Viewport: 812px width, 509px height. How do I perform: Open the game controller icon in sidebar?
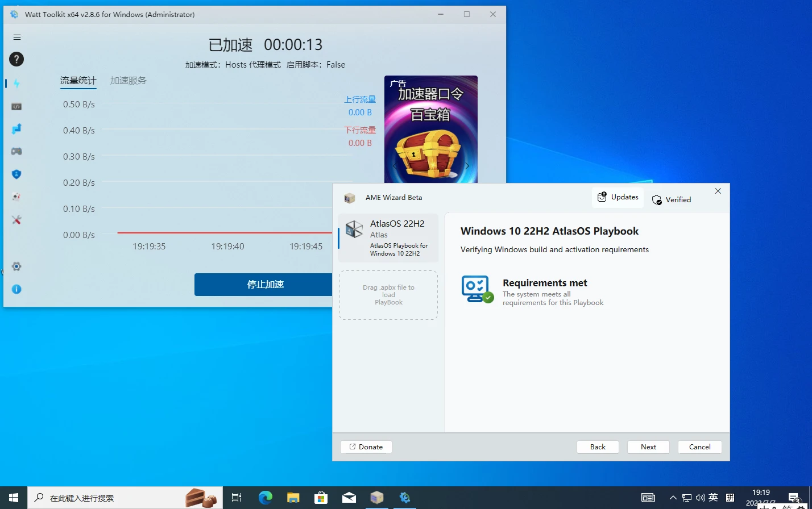coord(16,151)
